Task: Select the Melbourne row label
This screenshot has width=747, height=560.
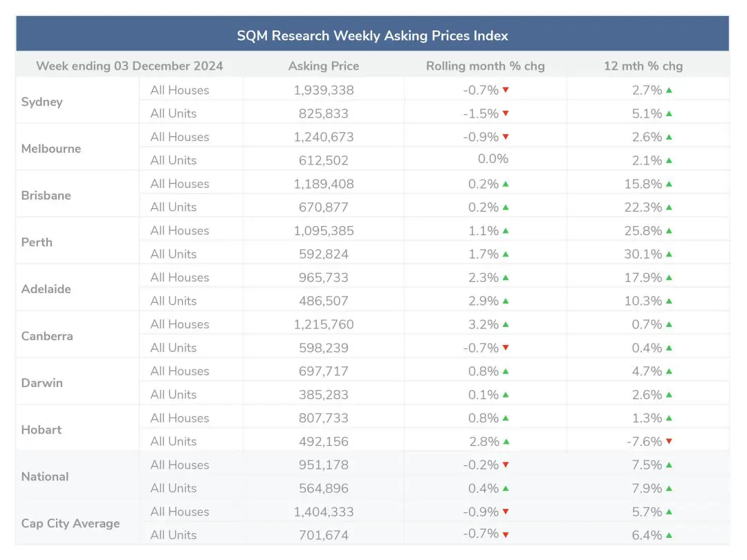Action: click(51, 149)
